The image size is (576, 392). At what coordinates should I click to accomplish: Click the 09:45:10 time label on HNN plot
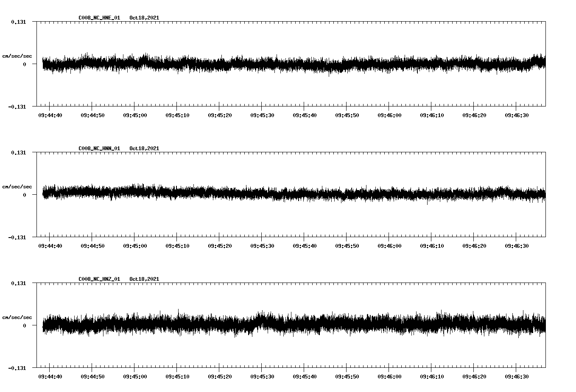177,246
